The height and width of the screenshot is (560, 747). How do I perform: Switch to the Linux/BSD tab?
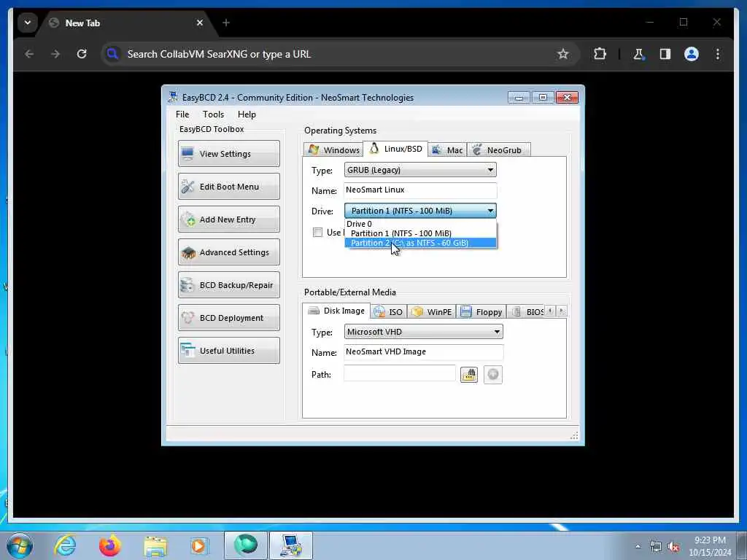coord(395,149)
